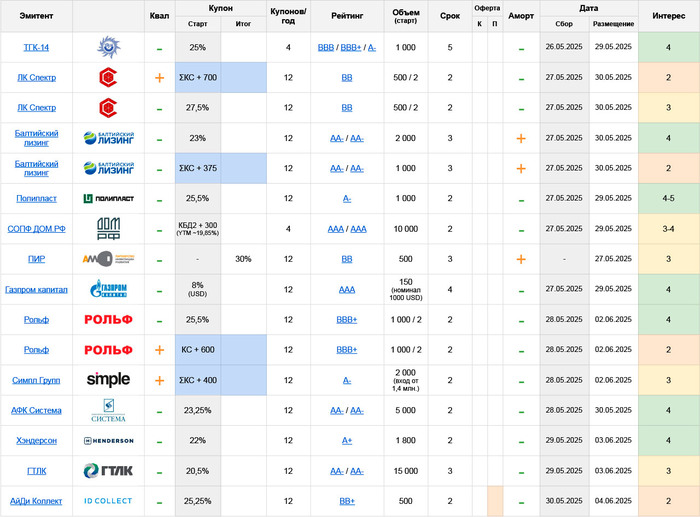Click orange Квал plus in ЛК Спектр ΣКС + 700 row
700x517 pixels.
click(159, 78)
